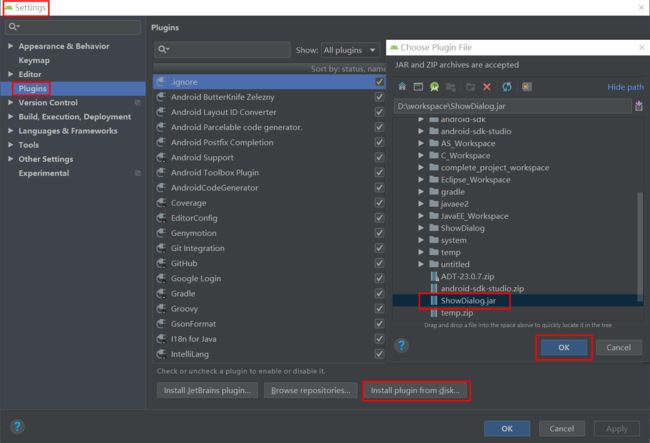
Task: Click the GitHub plugin icon
Action: click(161, 264)
